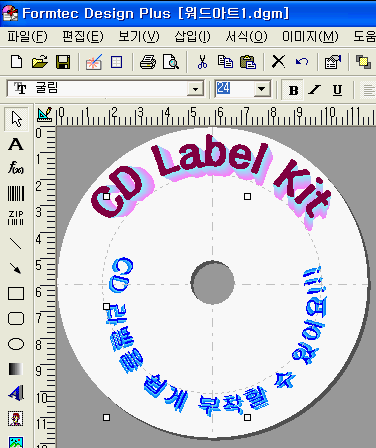The width and height of the screenshot is (376, 448).
Task: Toggle underline formatting button
Action: point(337,90)
